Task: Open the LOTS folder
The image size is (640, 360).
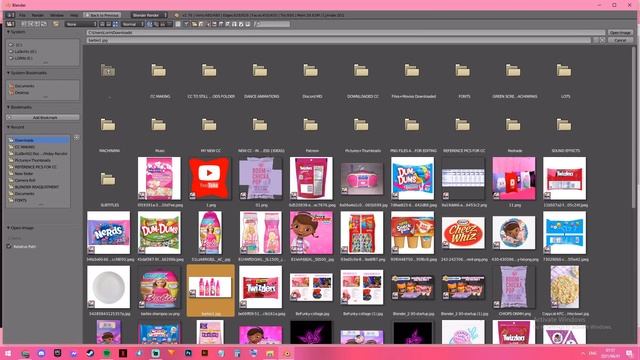Action: pyautogui.click(x=564, y=71)
